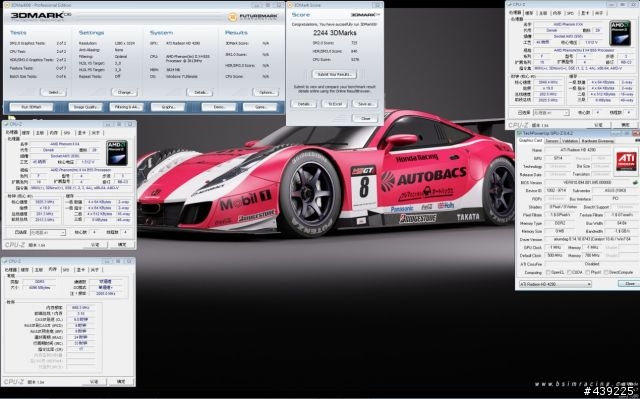Click Details in 3DMark Score window

[x=304, y=104]
